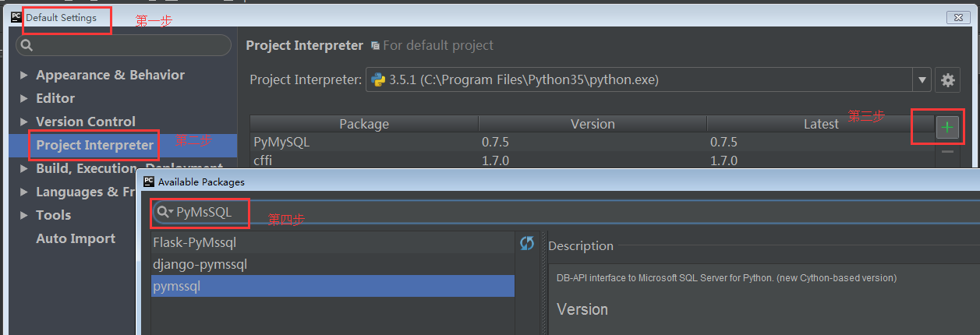Click the search magnifier in Available Packages
Screen dimensions: 980x335
(164, 212)
